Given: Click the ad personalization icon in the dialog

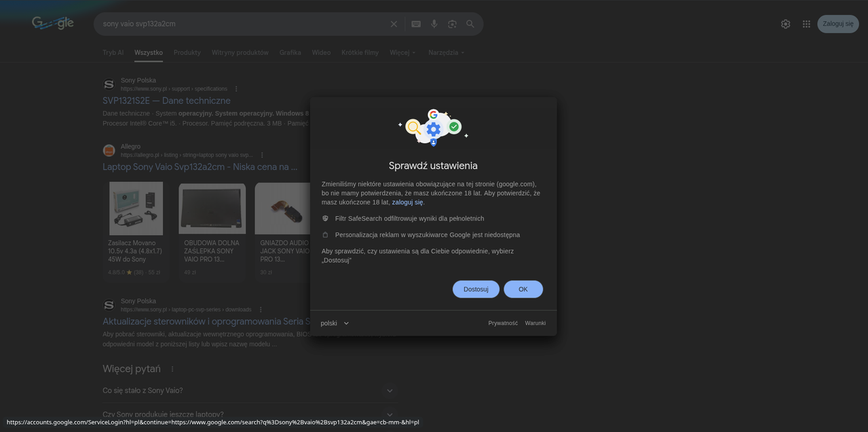Looking at the screenshot, I should (x=325, y=235).
